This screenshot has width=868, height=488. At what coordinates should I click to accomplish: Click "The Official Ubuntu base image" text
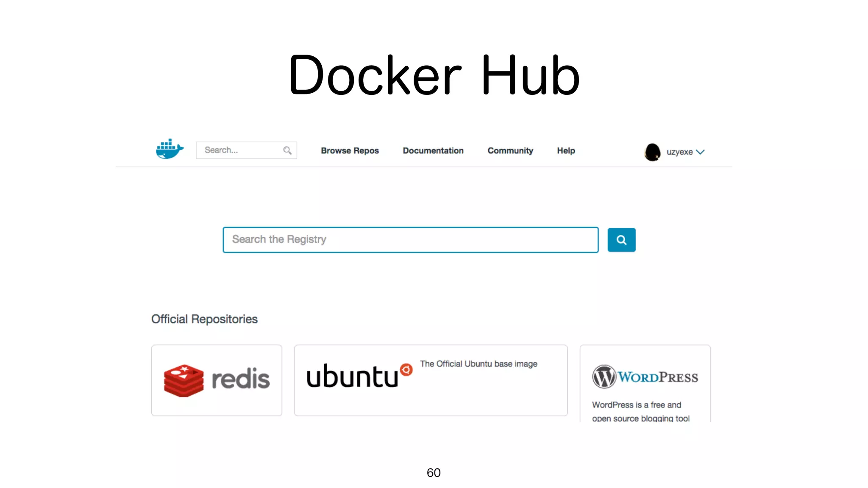coord(479,364)
